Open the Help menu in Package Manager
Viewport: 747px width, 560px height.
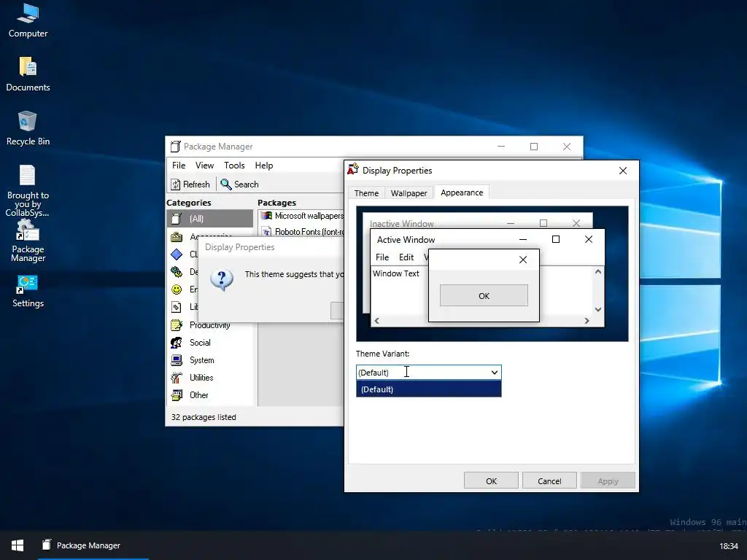pyautogui.click(x=264, y=166)
